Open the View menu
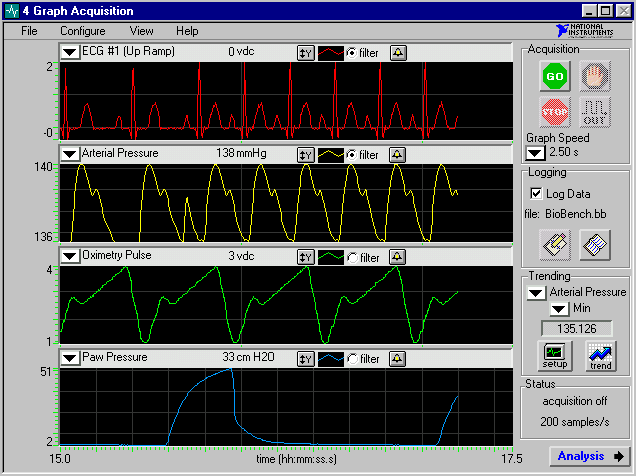The height and width of the screenshot is (476, 636). pyautogui.click(x=141, y=31)
